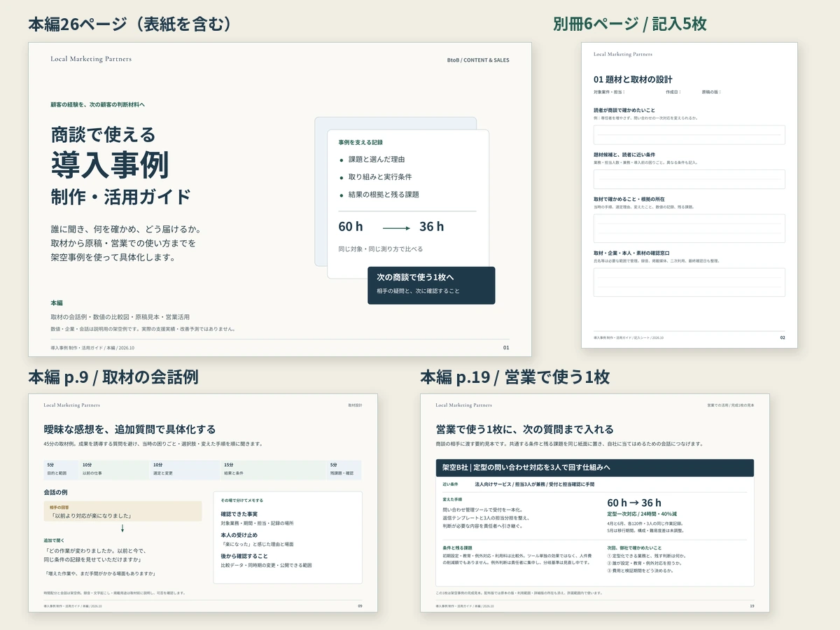This screenshot has width=840, height=630.
Task: Click the heading 本編 p.19 / 営業で使う1枚
Action: coord(515,377)
